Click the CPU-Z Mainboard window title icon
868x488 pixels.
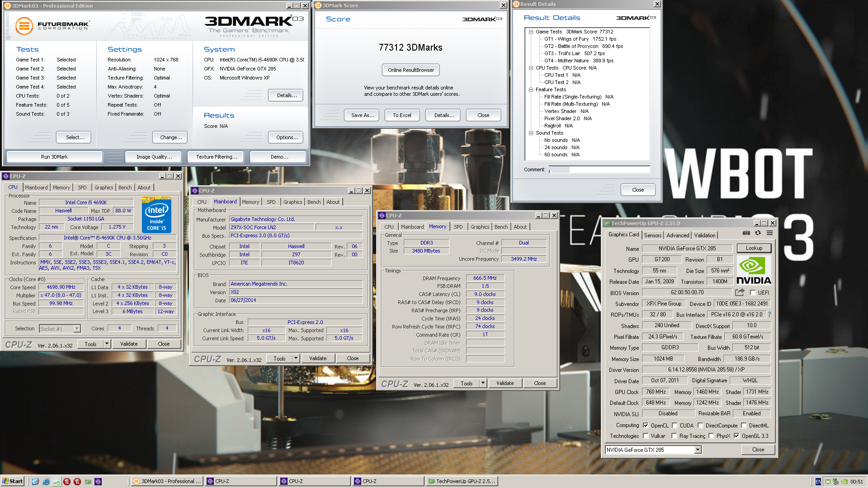pyautogui.click(x=195, y=191)
